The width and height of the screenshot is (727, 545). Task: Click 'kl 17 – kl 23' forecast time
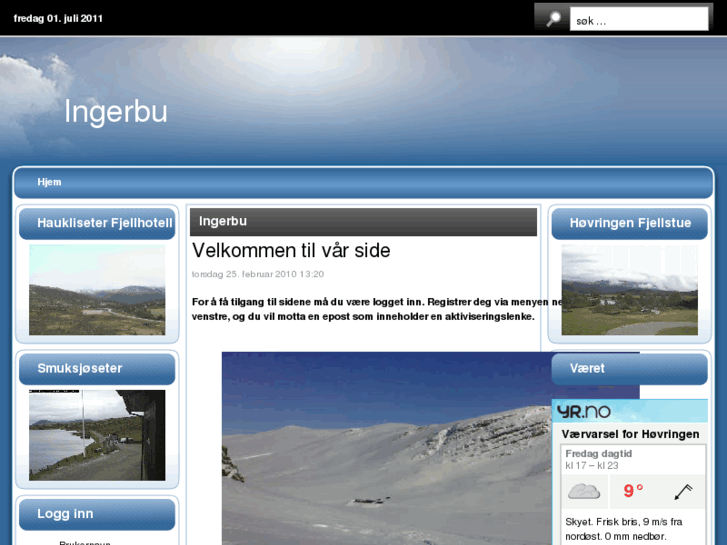point(592,466)
